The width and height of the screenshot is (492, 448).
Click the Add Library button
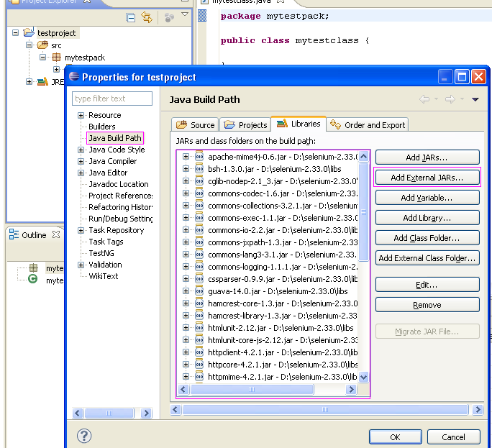pos(427,218)
